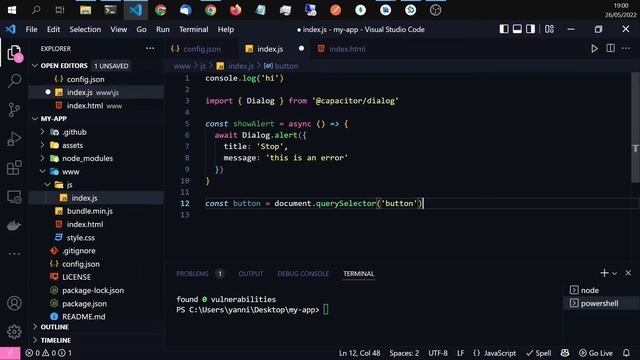Toggle primary side bar layout button
The image size is (640, 360).
pos(504,29)
